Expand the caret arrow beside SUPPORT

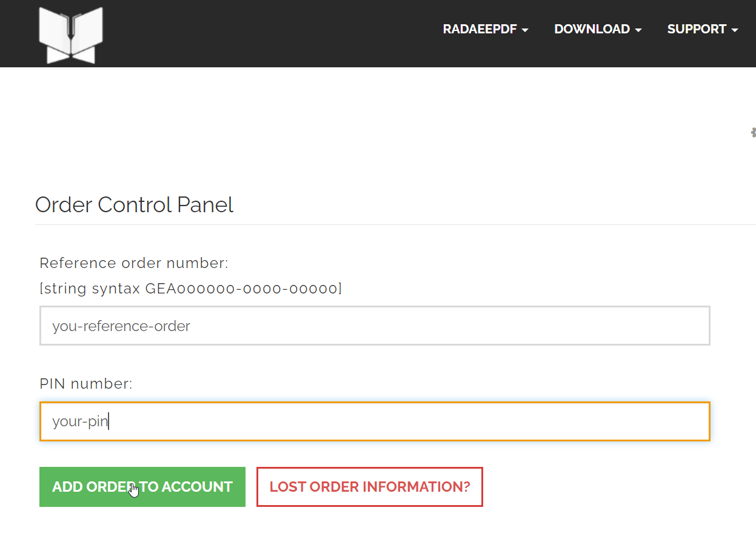tap(735, 30)
